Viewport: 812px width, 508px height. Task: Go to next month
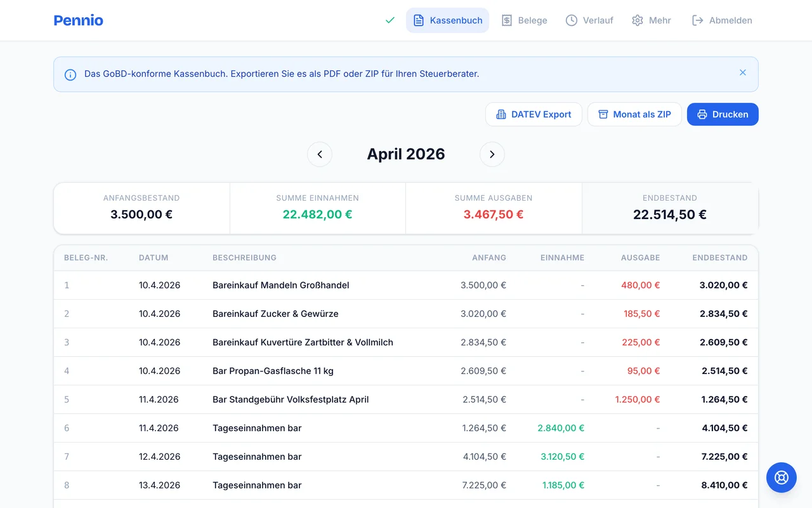click(x=492, y=154)
